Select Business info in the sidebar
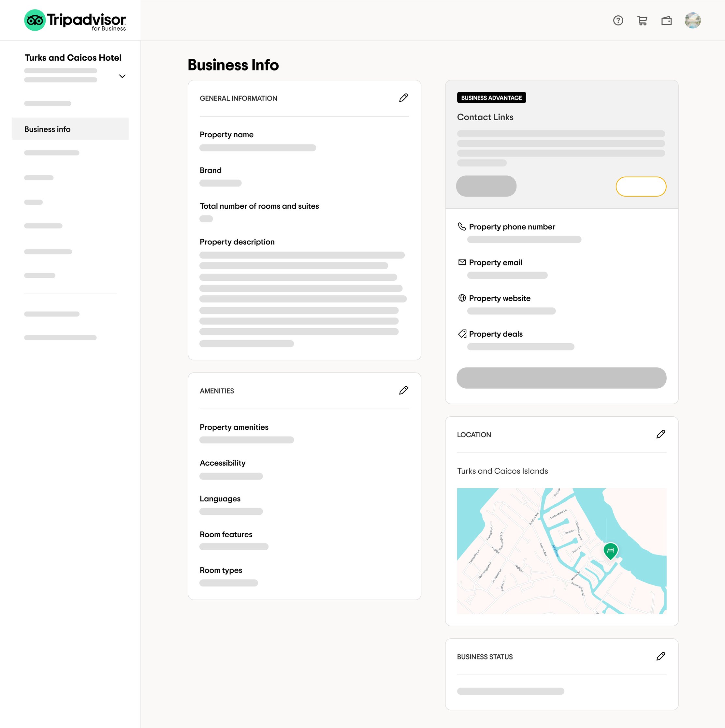 48,129
